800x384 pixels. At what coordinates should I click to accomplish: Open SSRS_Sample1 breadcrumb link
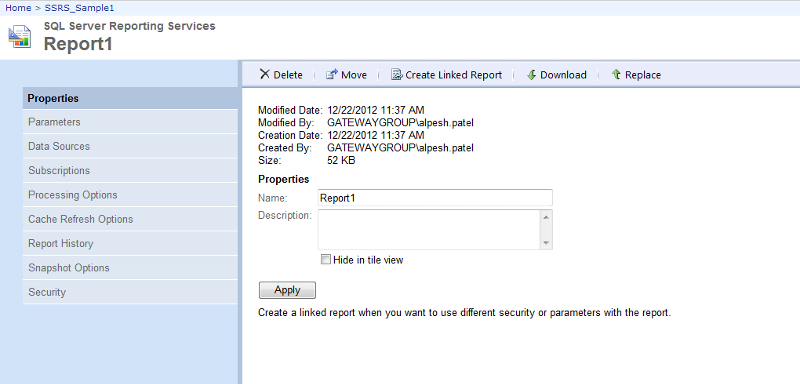pos(79,8)
